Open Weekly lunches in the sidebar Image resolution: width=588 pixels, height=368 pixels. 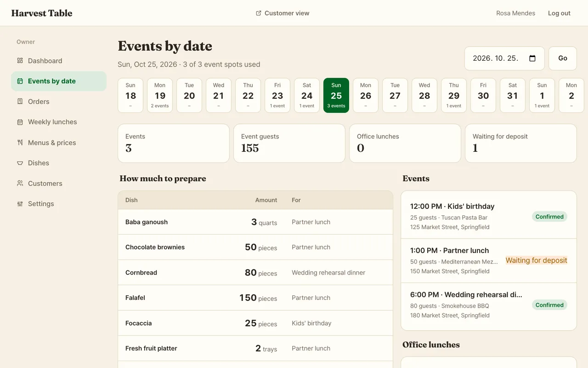(x=59, y=122)
